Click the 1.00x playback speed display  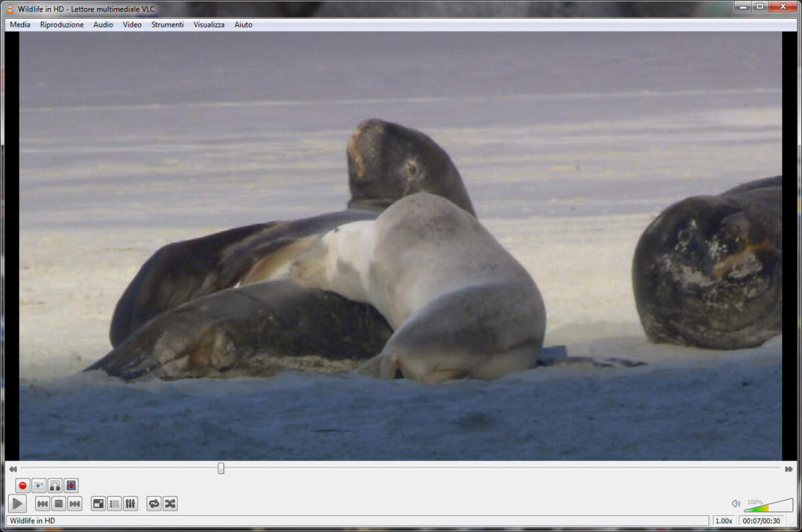(x=724, y=520)
